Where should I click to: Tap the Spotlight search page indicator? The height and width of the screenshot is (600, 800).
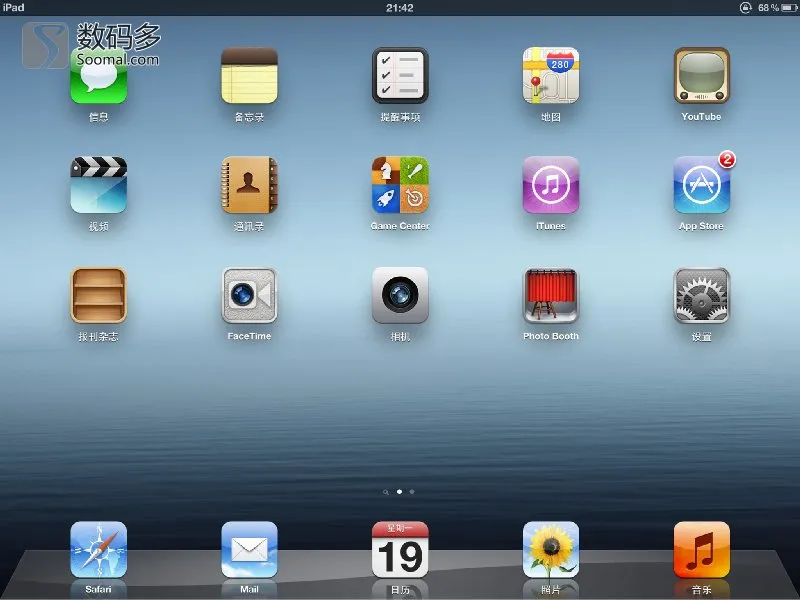(x=386, y=492)
